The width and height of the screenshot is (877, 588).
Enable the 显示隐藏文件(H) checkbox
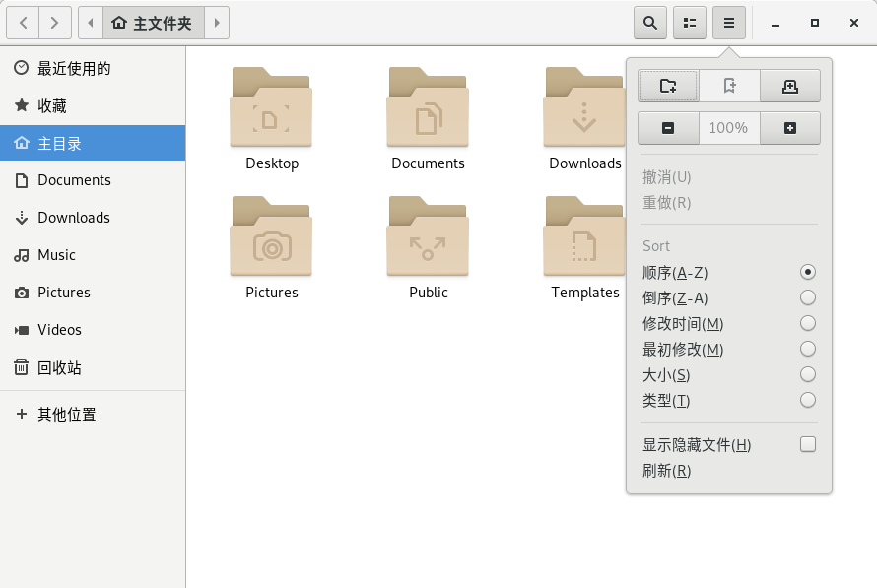coord(808,444)
